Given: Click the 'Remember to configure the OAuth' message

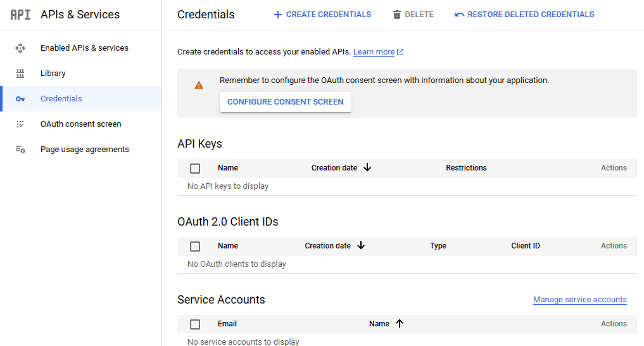Looking at the screenshot, I should (x=384, y=80).
